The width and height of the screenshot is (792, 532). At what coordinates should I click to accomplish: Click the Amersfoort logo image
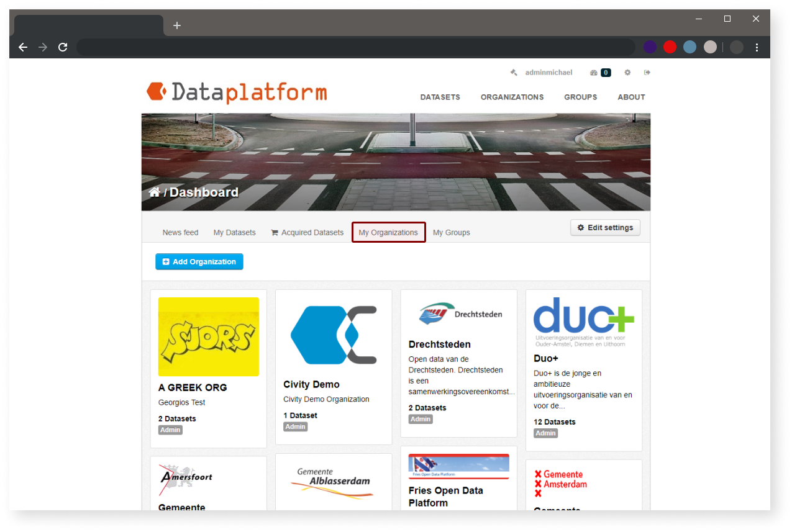point(186,479)
